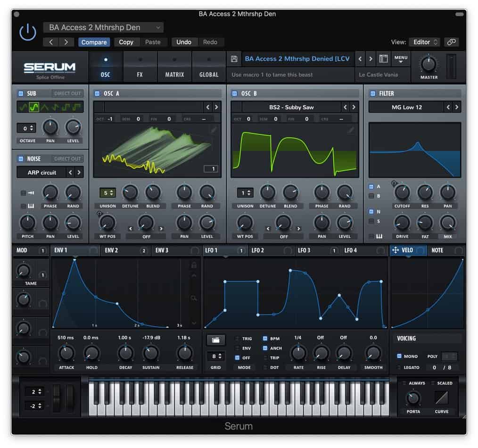Click the envelope zoom magnifier icon
This screenshot has height=448, width=478.
tap(194, 298)
